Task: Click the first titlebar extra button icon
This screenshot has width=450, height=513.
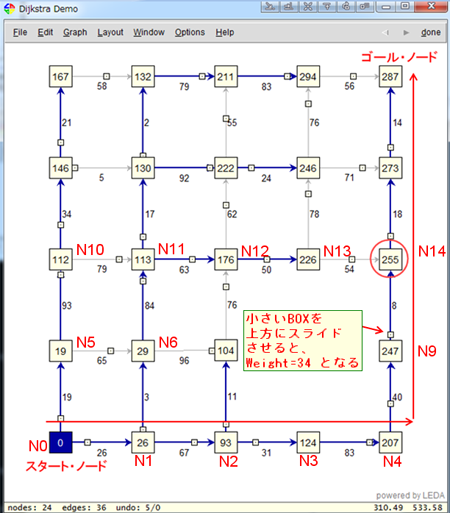Action: [270, 6]
